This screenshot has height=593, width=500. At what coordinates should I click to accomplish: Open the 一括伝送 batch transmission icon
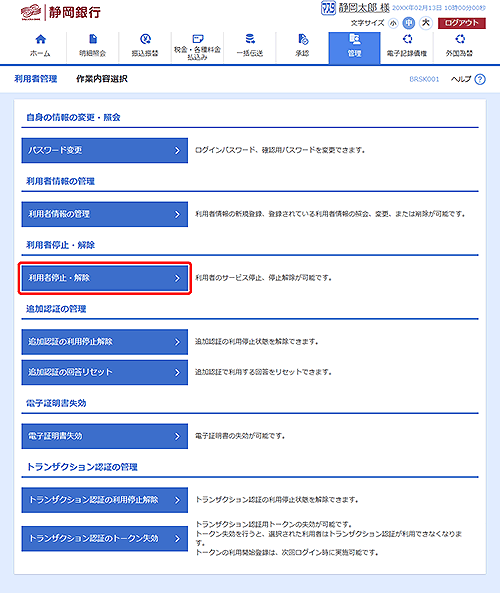coord(250,39)
